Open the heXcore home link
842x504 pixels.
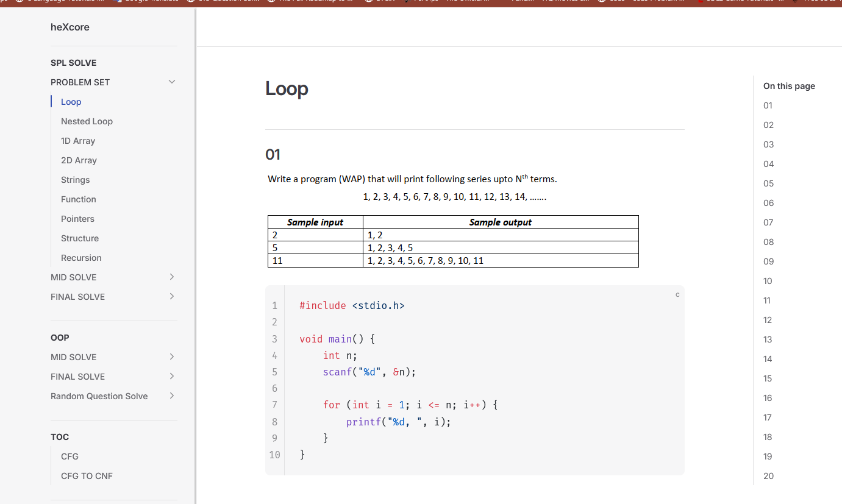point(70,27)
